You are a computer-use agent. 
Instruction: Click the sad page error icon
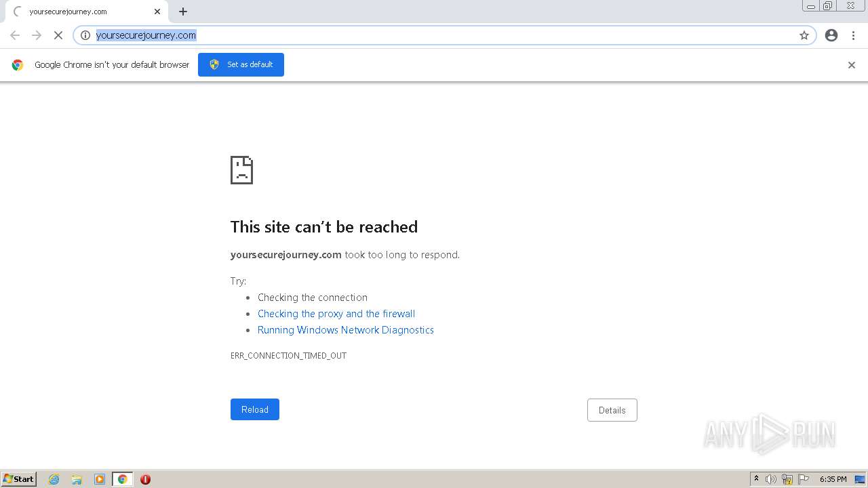[x=241, y=170]
